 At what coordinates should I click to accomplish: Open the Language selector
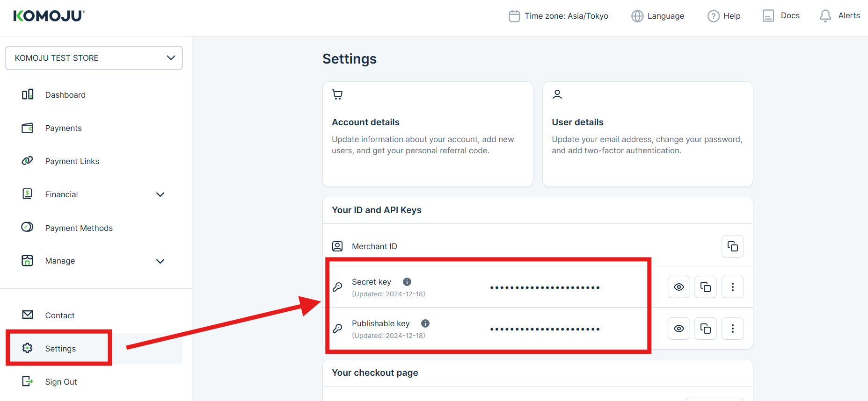(x=657, y=16)
